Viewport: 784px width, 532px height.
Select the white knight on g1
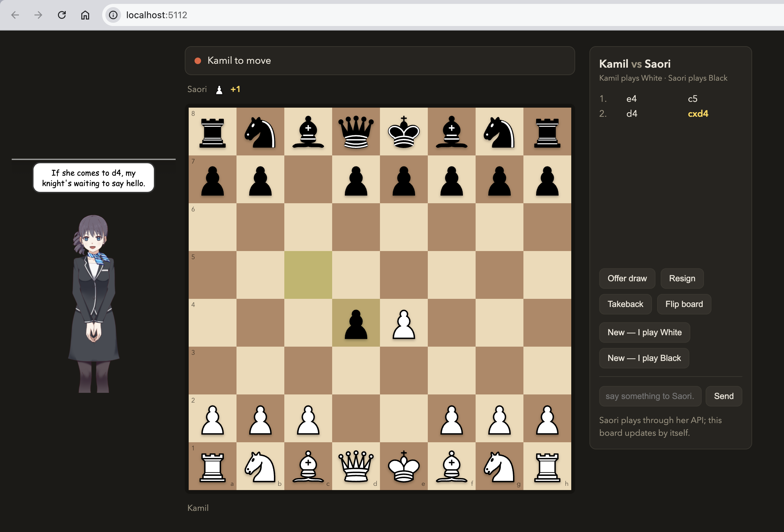[499, 466]
